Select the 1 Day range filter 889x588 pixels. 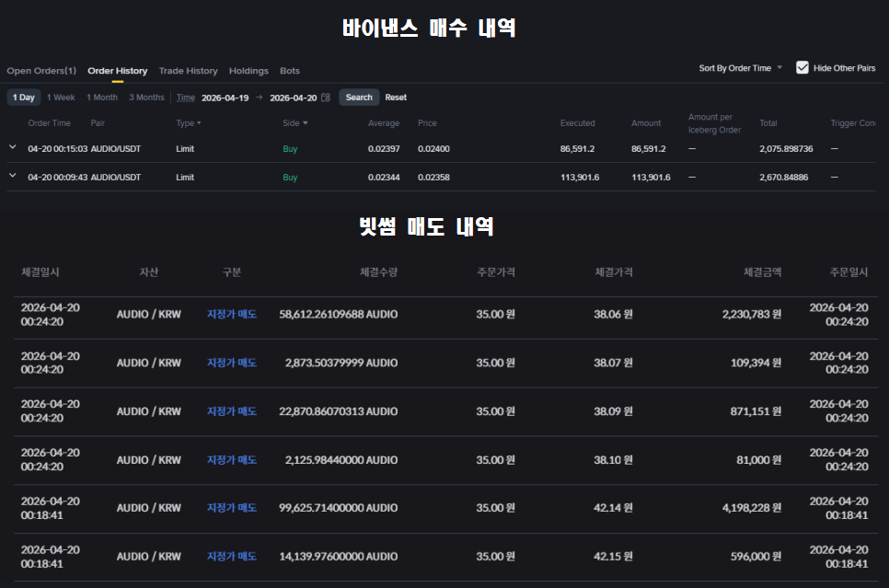24,98
